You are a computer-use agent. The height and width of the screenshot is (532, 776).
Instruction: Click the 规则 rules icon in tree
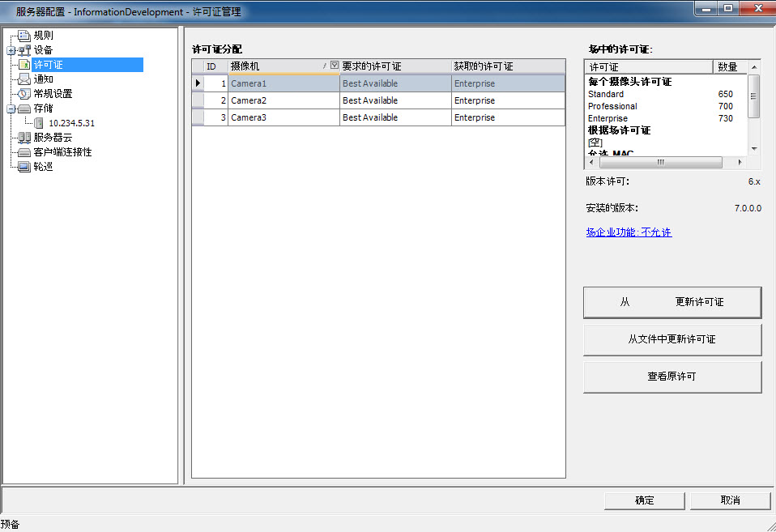point(23,35)
